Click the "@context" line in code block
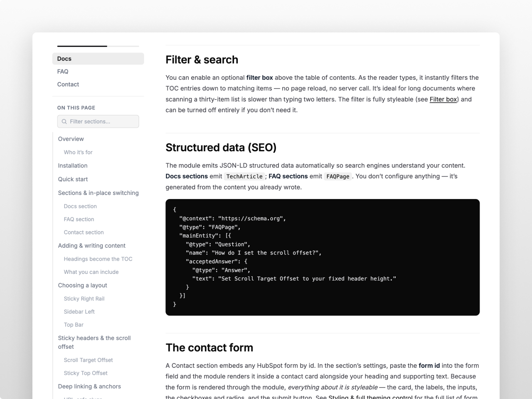 point(233,218)
